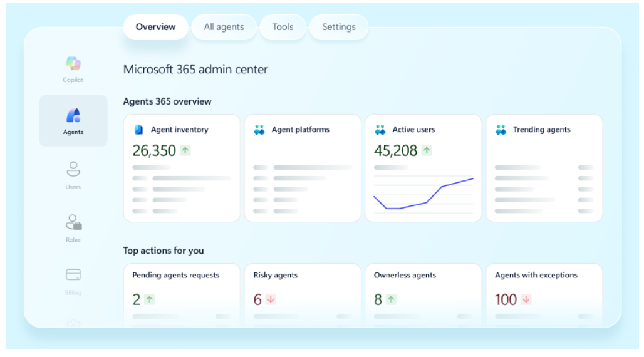Open the Tools tab
644x357 pixels.
pos(283,27)
